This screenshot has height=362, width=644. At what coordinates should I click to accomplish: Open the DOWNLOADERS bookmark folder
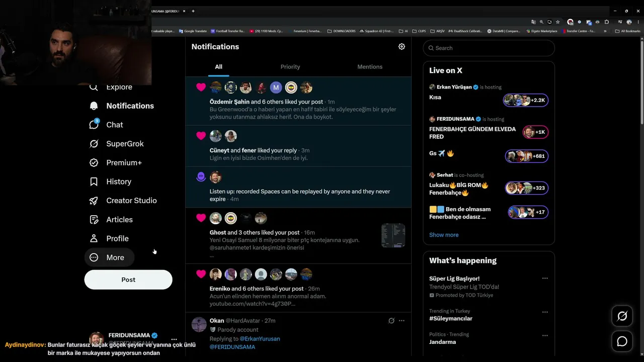point(341,31)
